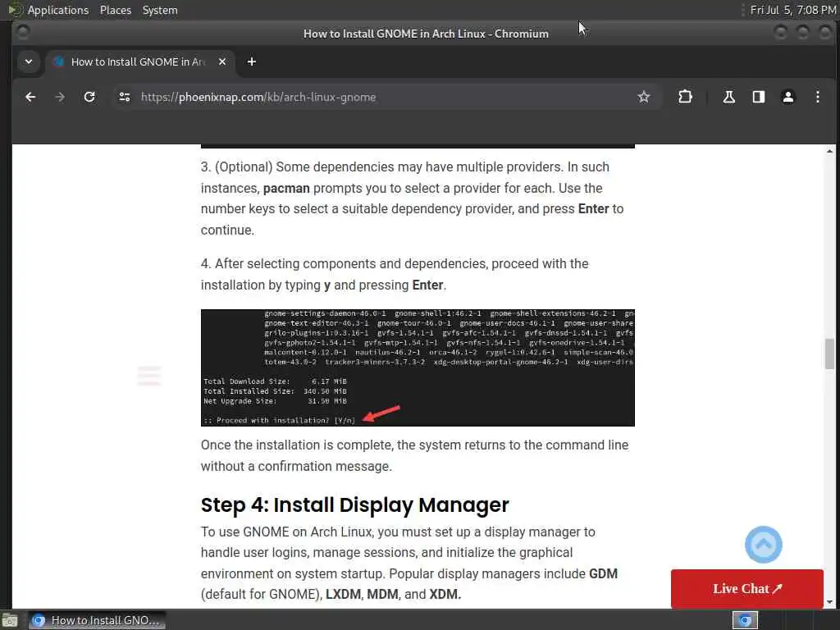Open the Applications menu
The image size is (840, 630).
48,10
